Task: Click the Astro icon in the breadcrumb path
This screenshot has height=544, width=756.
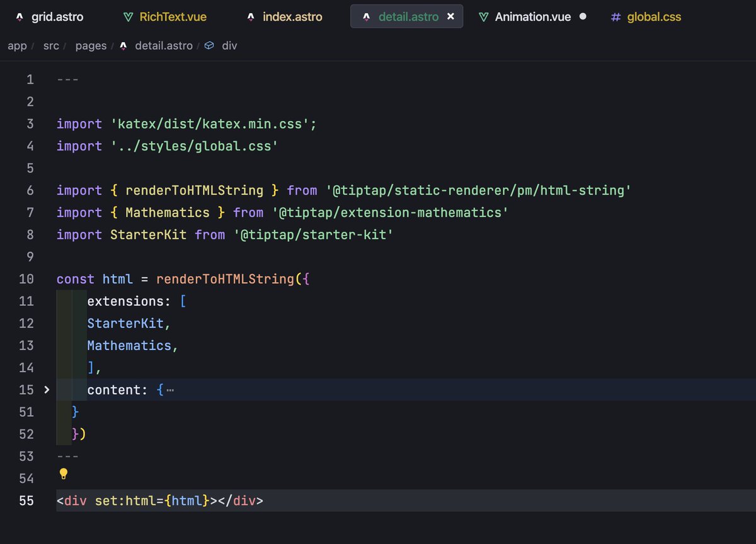Action: 123,45
